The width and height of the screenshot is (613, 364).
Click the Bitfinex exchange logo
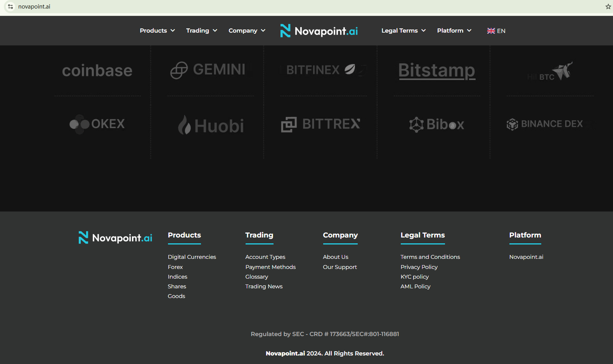[321, 70]
